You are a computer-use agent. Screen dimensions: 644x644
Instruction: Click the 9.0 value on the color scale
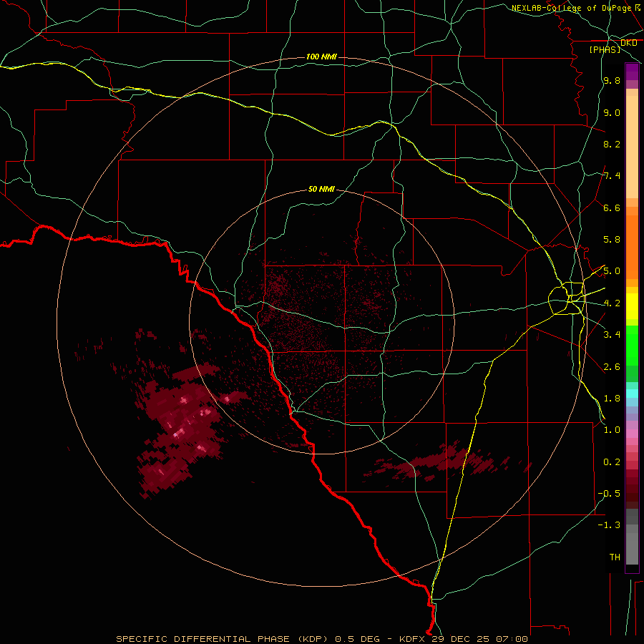coord(612,113)
